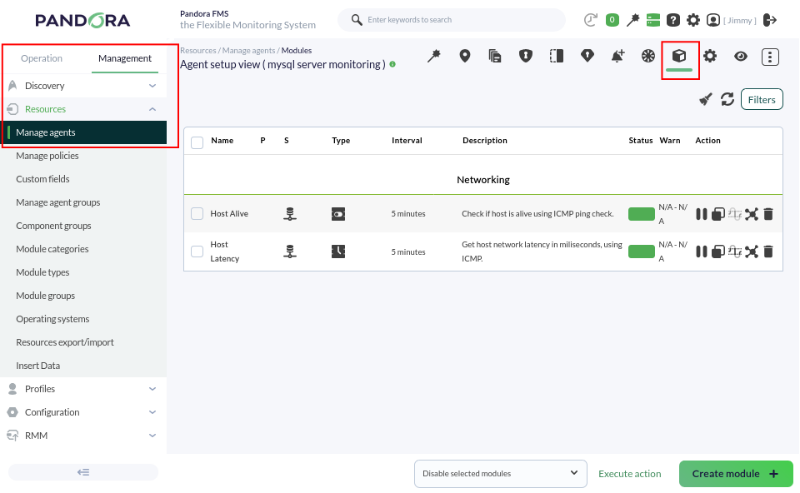Open Component groups in sidebar

pos(54,226)
